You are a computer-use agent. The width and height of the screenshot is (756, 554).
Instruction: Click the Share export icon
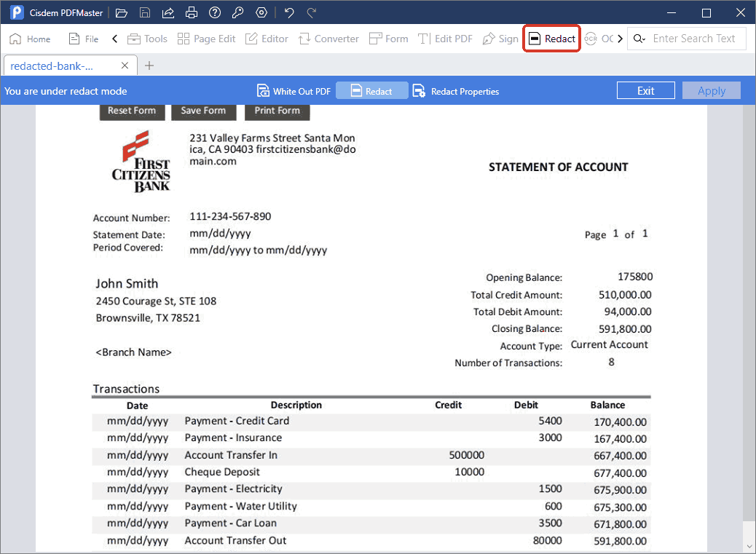pyautogui.click(x=168, y=12)
